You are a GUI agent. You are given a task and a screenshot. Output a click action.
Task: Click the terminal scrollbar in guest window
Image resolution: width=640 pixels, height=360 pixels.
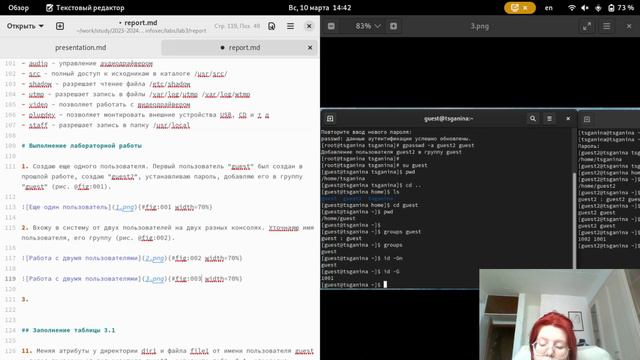(x=574, y=220)
